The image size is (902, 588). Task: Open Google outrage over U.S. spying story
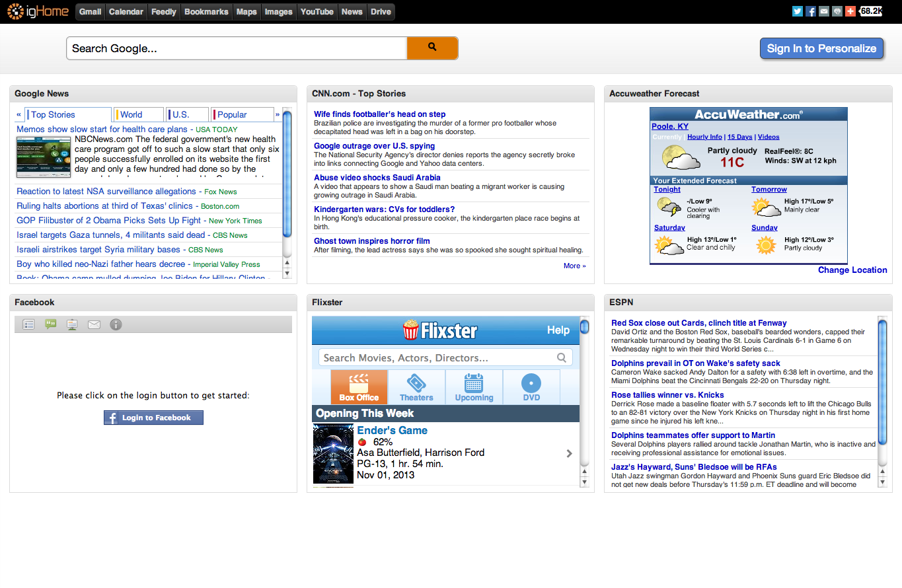pyautogui.click(x=374, y=146)
